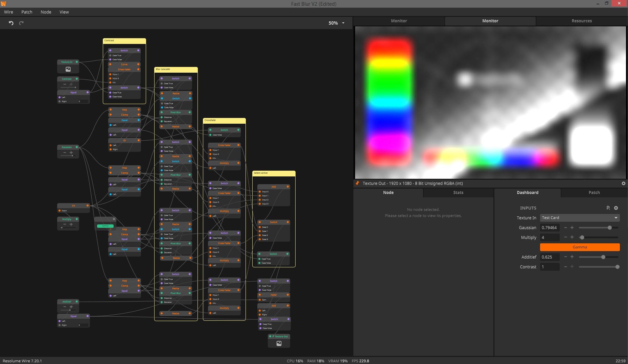Open the monitor settings gear icon
The width and height of the screenshot is (628, 364).
click(623, 183)
